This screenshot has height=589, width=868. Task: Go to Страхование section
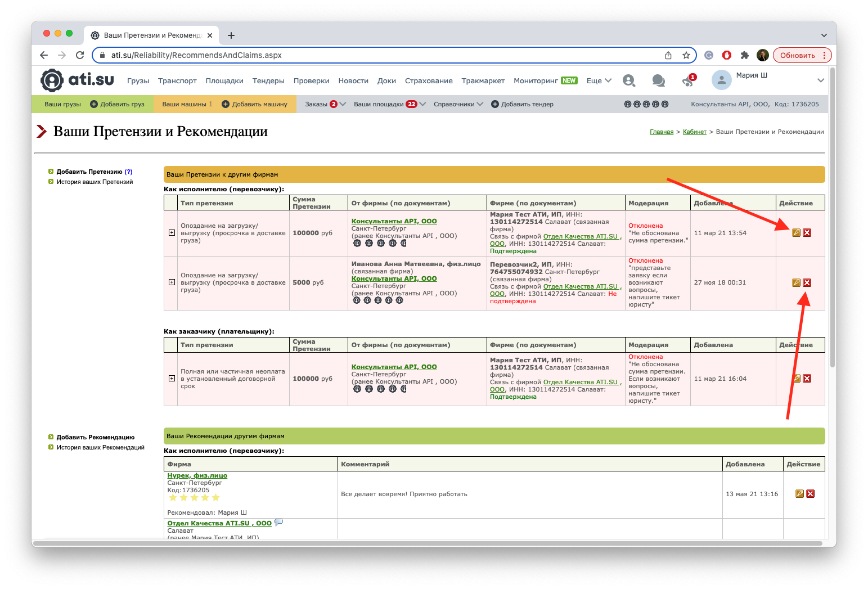pos(429,81)
